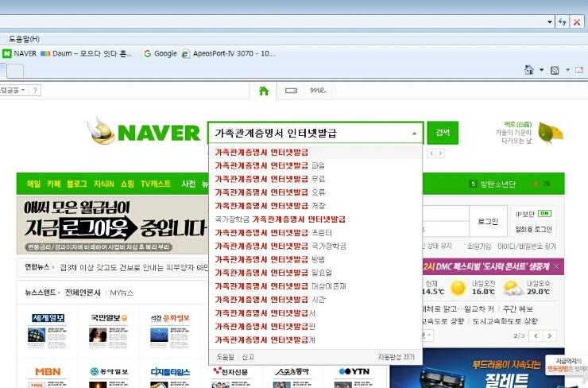Viewport: 588px width, 388px height.
Task: Expand the Home icon dropdown arrow
Action: 541,70
